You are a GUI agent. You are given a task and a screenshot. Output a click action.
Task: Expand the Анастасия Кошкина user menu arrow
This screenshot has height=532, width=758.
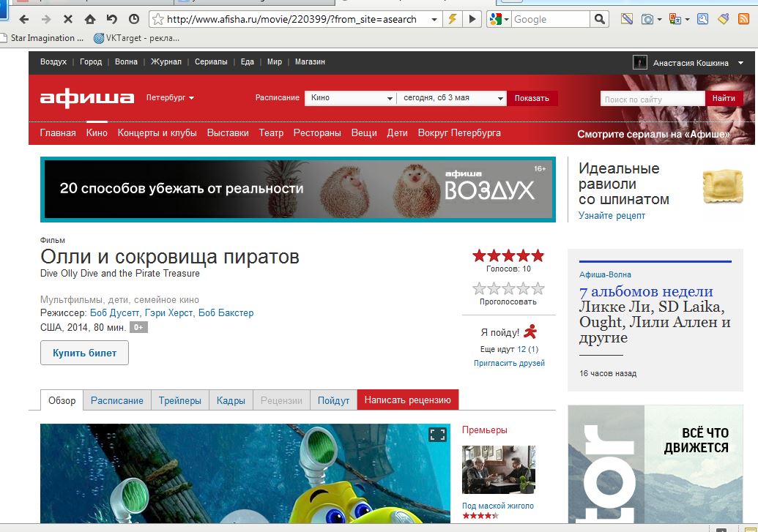(740, 63)
